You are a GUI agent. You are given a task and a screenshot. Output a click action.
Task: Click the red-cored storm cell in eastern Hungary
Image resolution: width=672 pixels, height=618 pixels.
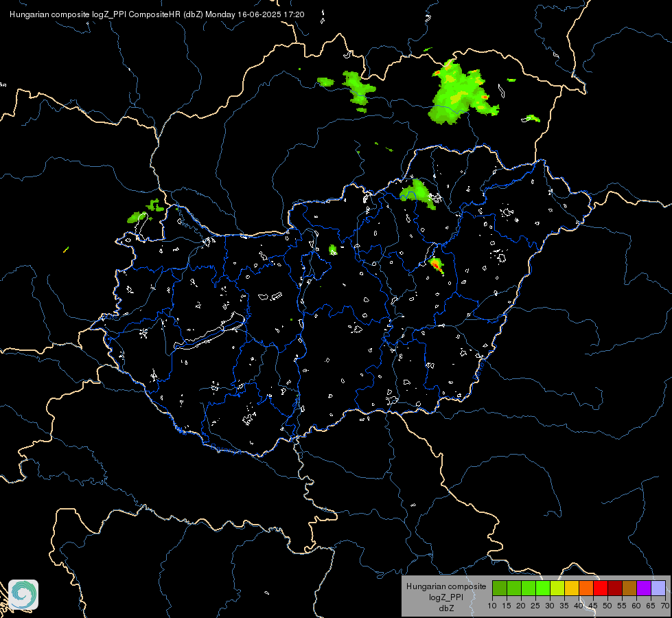[x=437, y=266]
